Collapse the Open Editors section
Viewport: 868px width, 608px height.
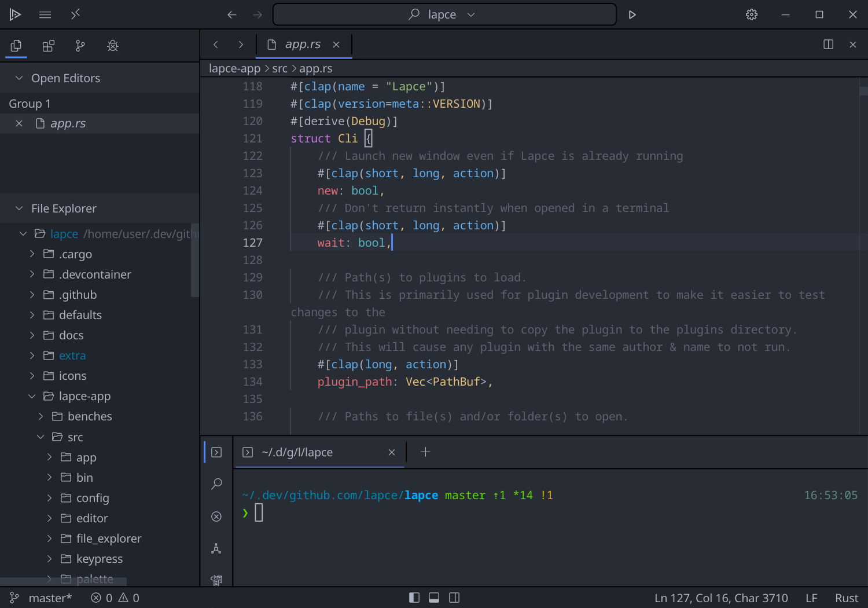tap(19, 78)
